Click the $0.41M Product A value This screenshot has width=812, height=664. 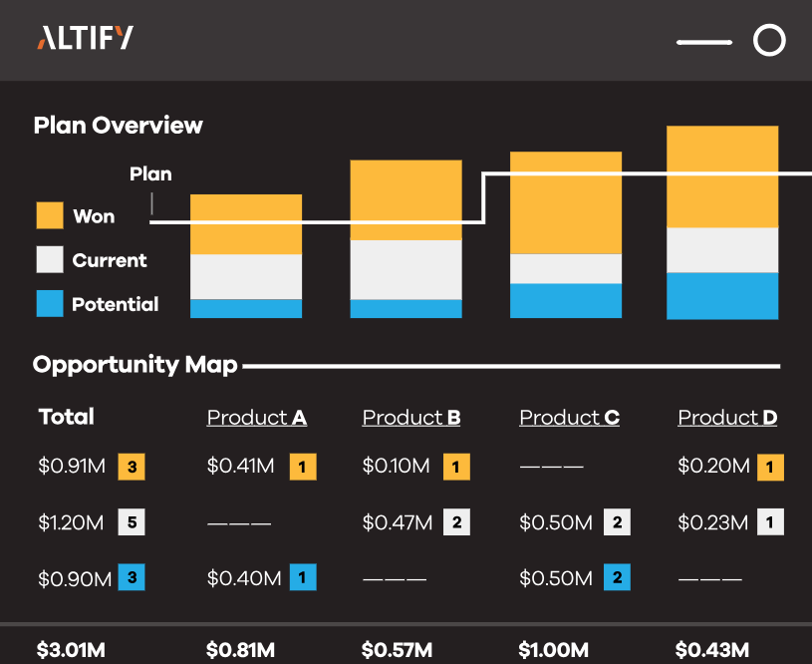241,466
